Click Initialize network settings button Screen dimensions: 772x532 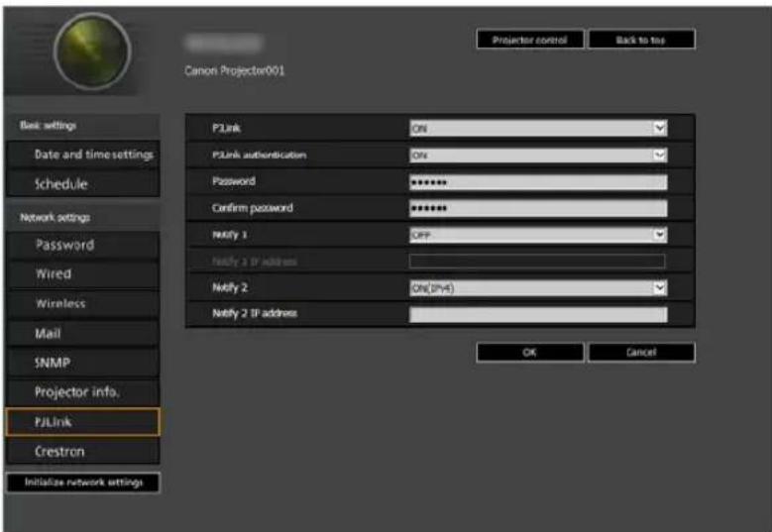pyautogui.click(x=83, y=482)
